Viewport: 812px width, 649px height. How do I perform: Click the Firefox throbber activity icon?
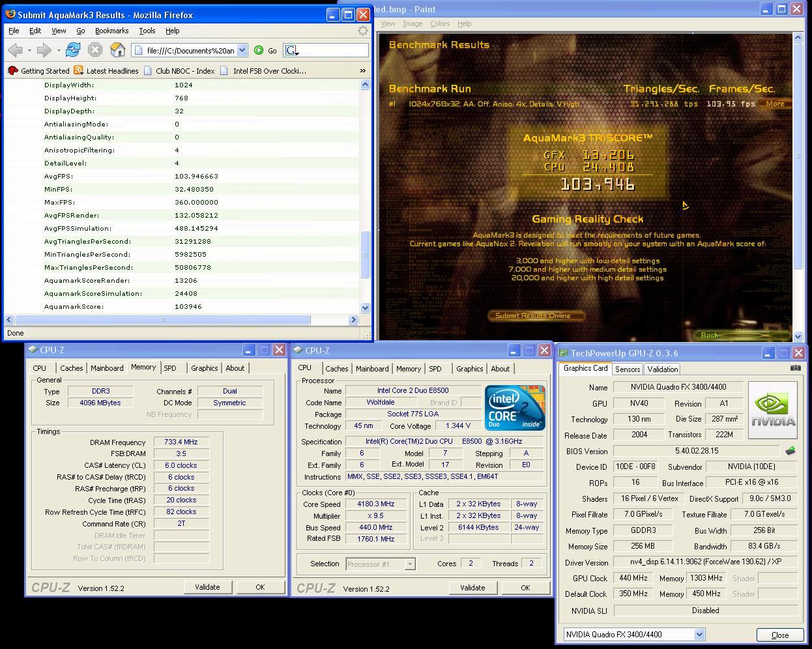coord(363,31)
